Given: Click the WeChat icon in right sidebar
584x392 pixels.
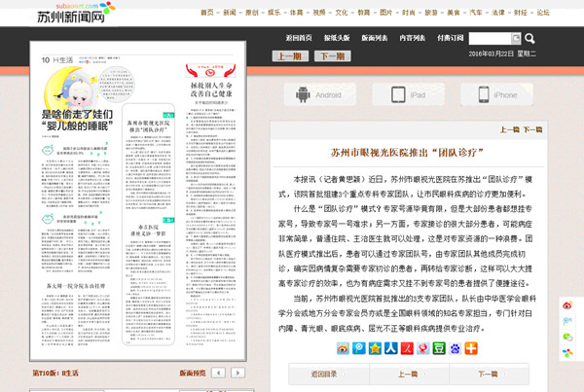Looking at the screenshot, I should pos(569,337).
